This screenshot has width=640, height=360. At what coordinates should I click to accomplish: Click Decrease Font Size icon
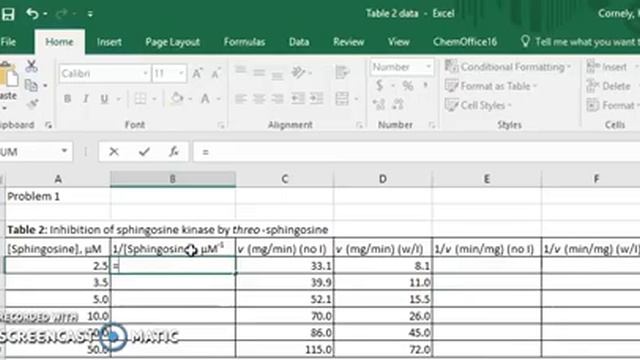216,73
